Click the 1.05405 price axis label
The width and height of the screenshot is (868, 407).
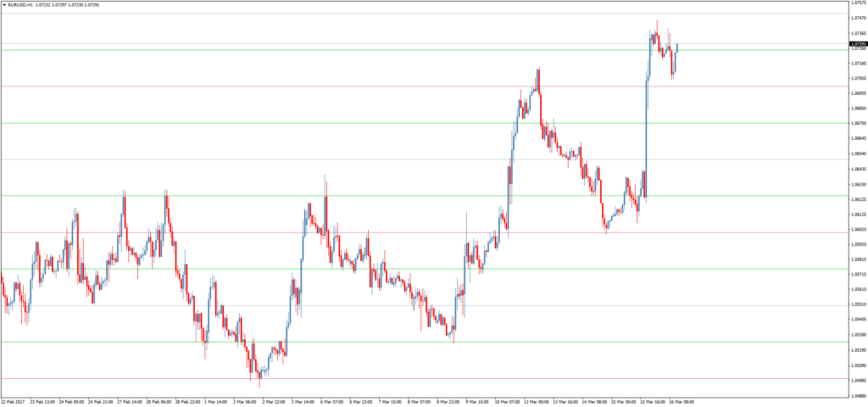point(859,320)
